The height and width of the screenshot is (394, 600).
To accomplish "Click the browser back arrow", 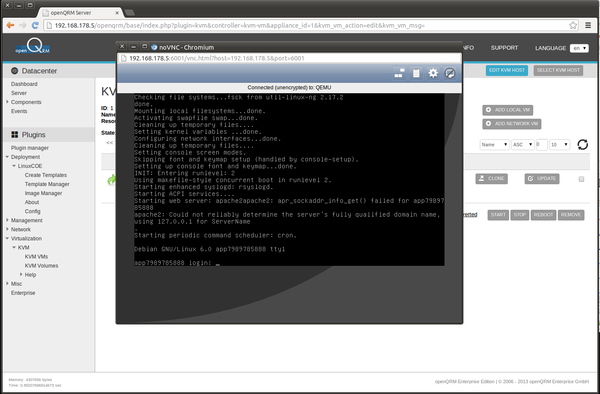I will tap(10, 25).
